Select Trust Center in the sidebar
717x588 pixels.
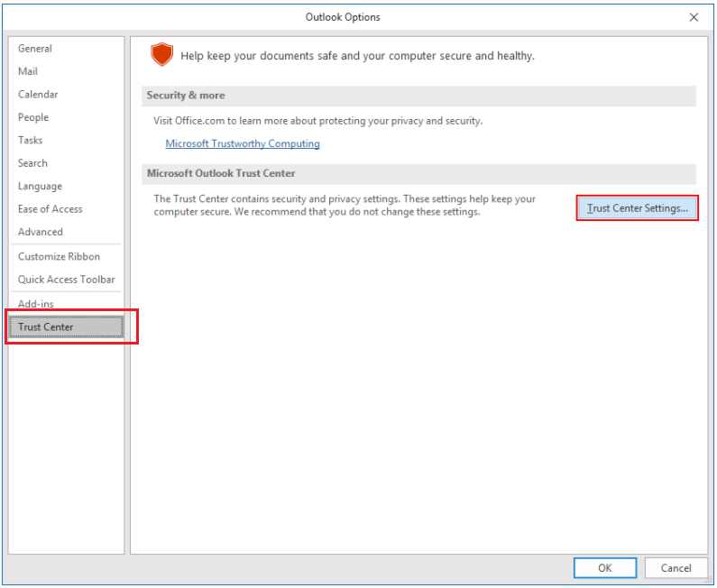[x=66, y=327]
